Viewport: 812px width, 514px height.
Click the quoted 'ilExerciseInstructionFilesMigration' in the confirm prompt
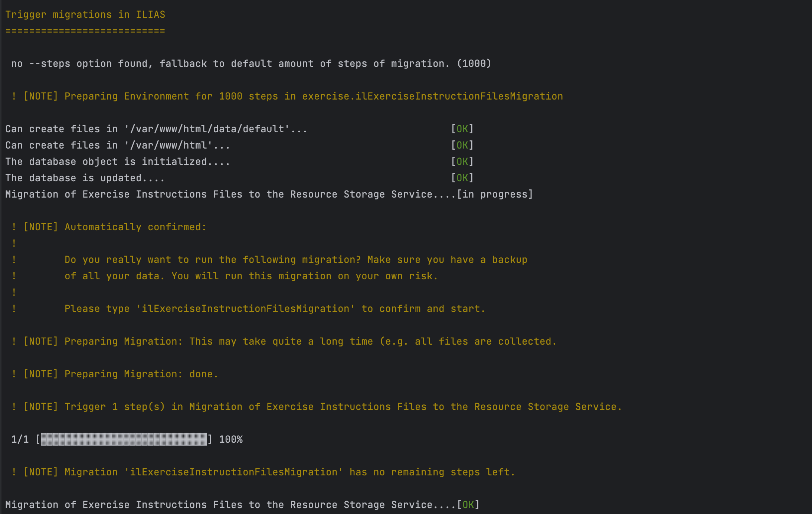click(245, 309)
